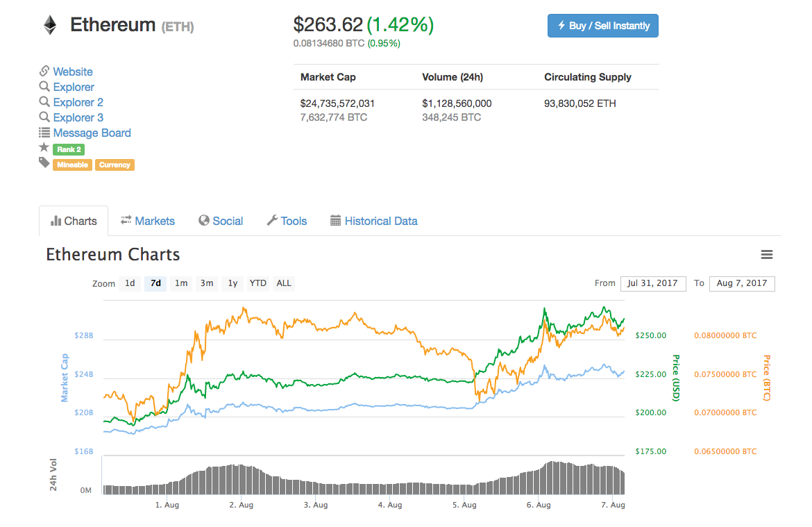Click the $28B market cap axis label
This screenshot has height=527, width=812.
(x=84, y=336)
